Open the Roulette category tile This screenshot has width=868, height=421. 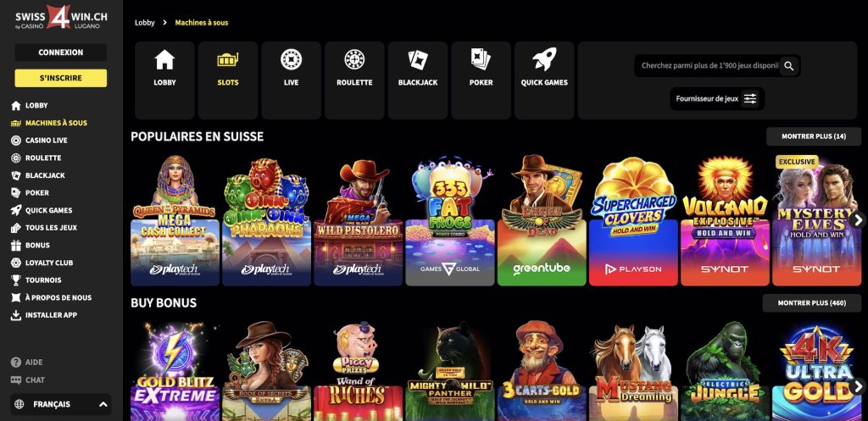coord(354,80)
